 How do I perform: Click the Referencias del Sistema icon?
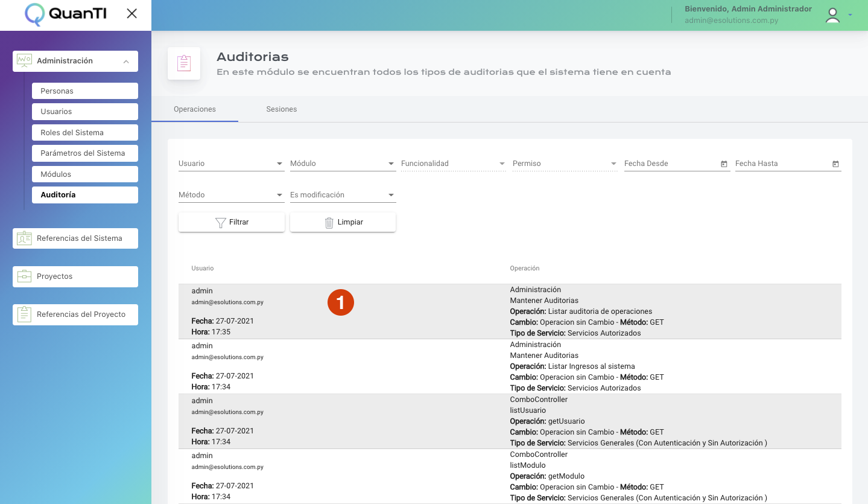[x=24, y=238]
